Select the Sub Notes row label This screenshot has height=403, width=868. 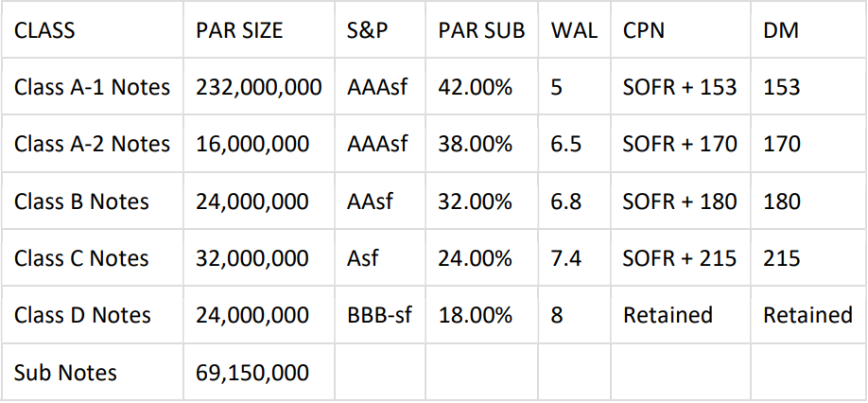coord(66,373)
